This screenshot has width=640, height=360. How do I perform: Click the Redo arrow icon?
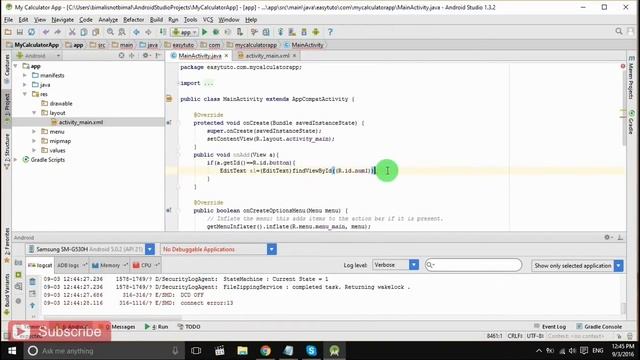pyautogui.click(x=58, y=32)
